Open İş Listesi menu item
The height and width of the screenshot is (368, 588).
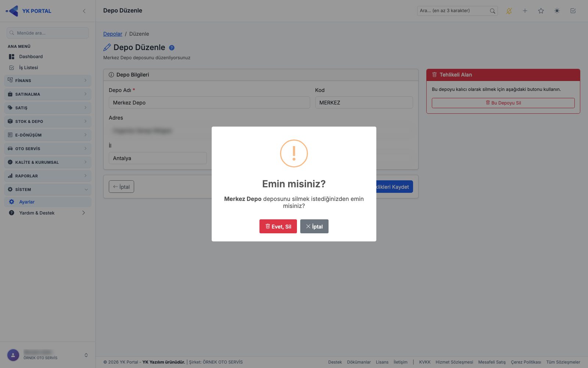(48, 68)
